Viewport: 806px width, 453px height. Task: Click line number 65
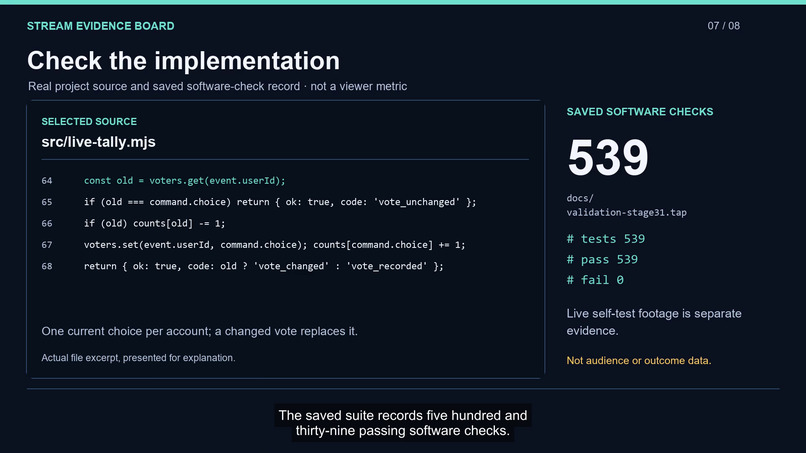47,202
